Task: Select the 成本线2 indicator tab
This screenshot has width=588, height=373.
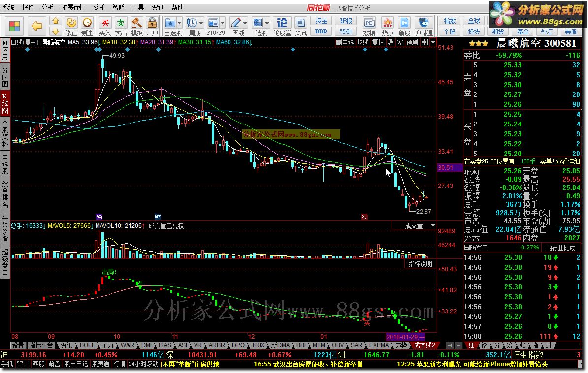Action: (x=425, y=345)
